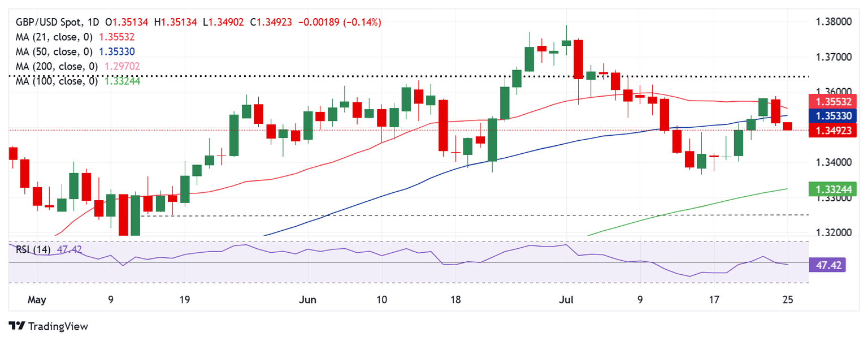Click the TradingView brand text

[x=58, y=326]
